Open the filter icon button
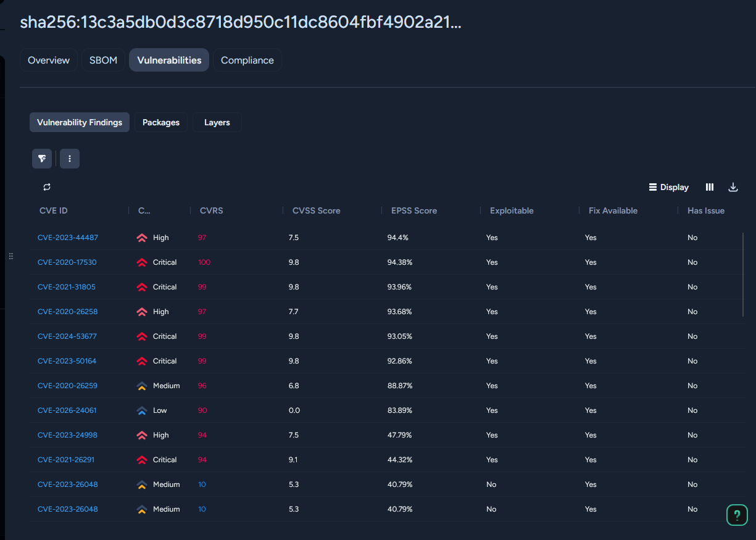 click(x=42, y=159)
